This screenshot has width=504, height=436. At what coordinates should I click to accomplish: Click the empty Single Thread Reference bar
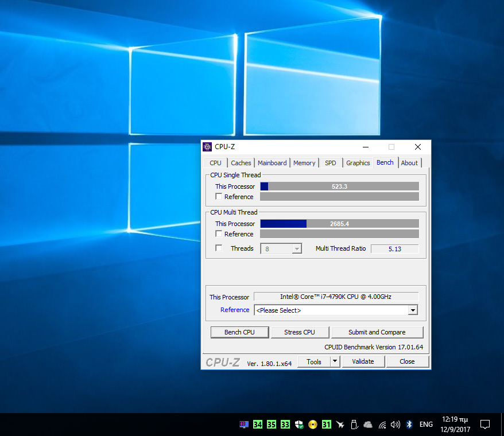click(x=339, y=197)
